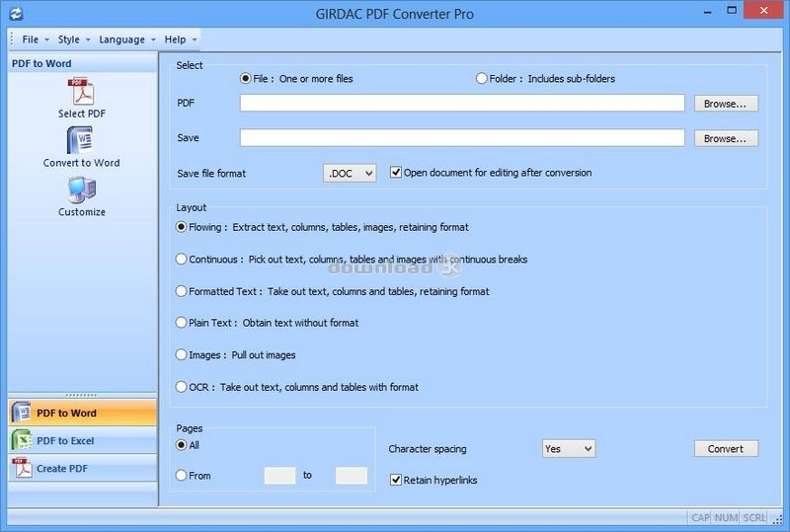Uncheck Retain hyperlinks

396,480
